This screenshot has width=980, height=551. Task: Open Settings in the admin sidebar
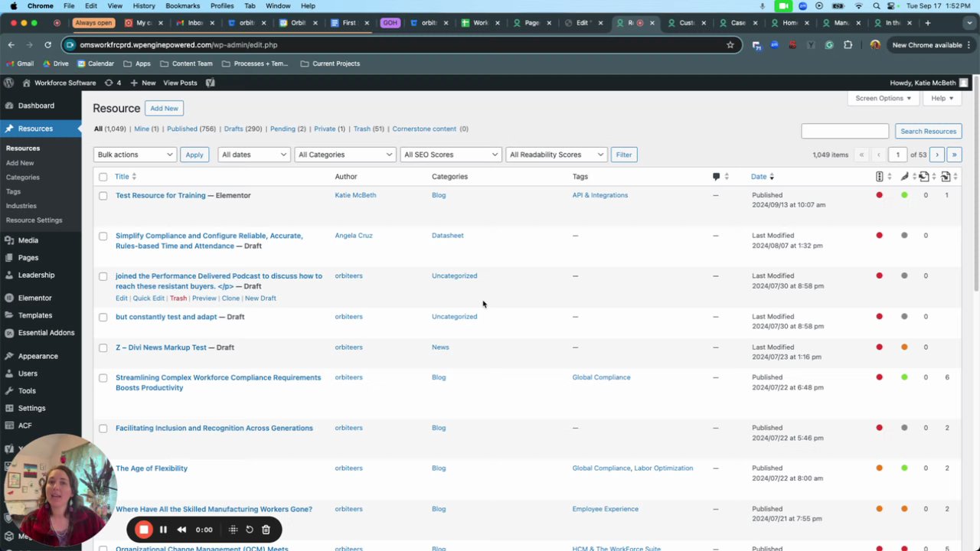click(31, 408)
